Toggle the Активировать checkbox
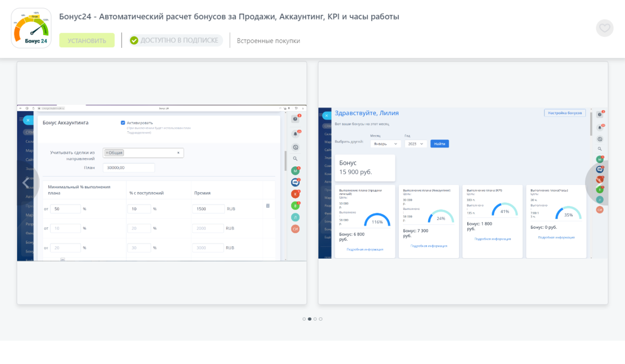Image resolution: width=625 pixels, height=364 pixels. pyautogui.click(x=123, y=123)
